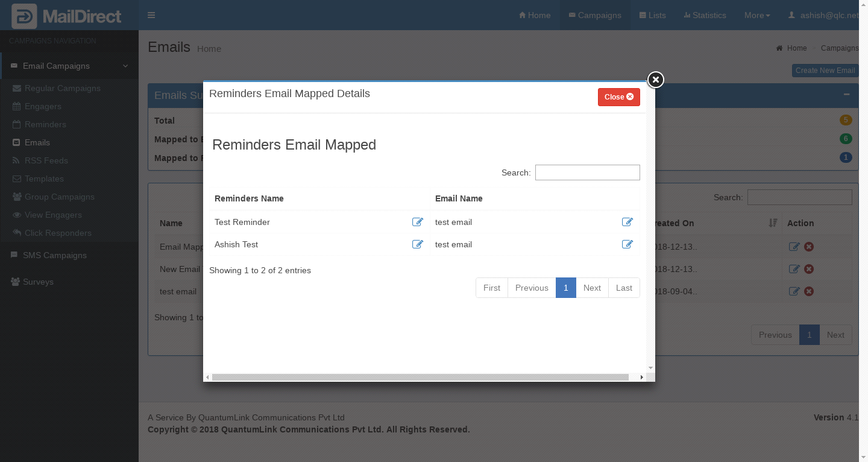Click the Next pagination button in the modal
The height and width of the screenshot is (462, 868).
592,288
